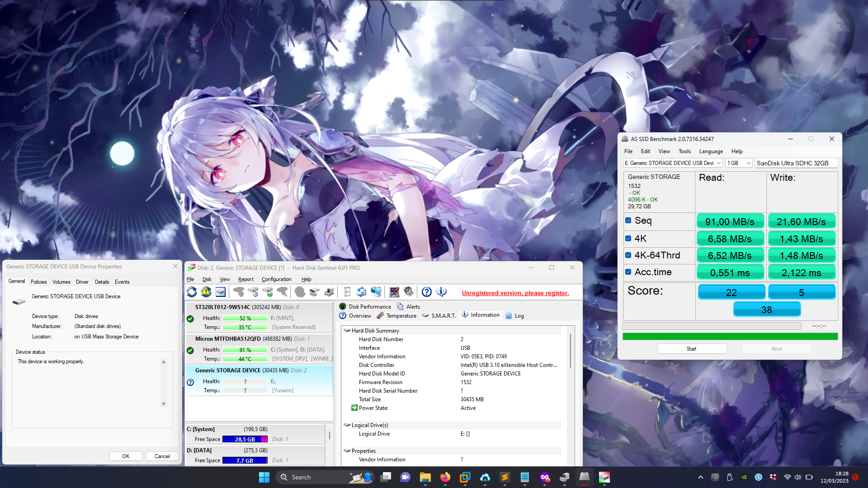The width and height of the screenshot is (868, 488).
Task: Click the speaker sound toolbar icon
Action: click(409, 292)
